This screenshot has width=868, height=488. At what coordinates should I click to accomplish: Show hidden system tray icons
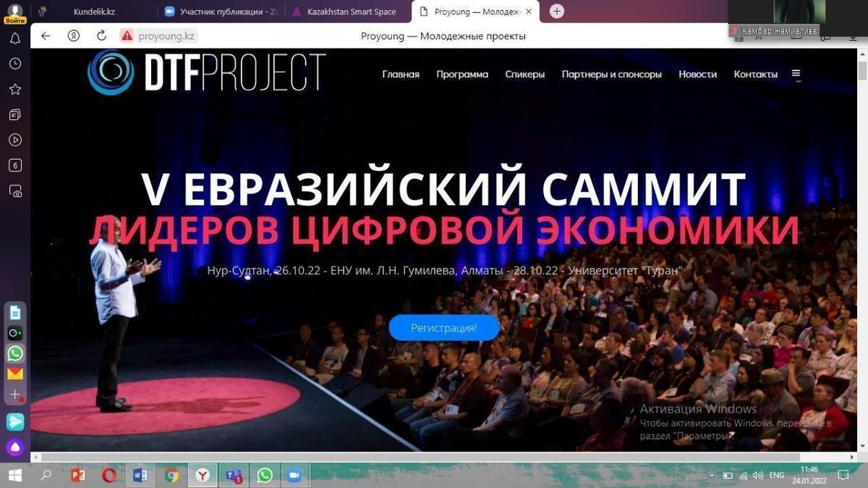(x=713, y=476)
